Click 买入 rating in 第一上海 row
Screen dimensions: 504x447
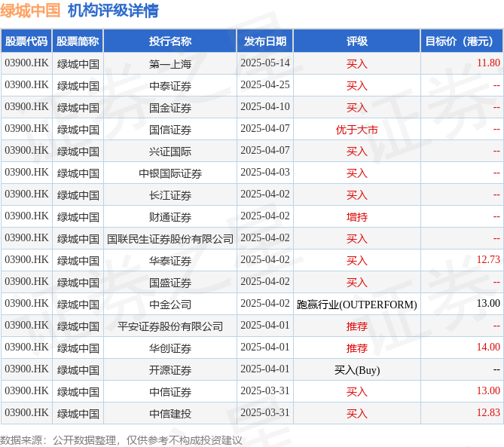tap(357, 64)
